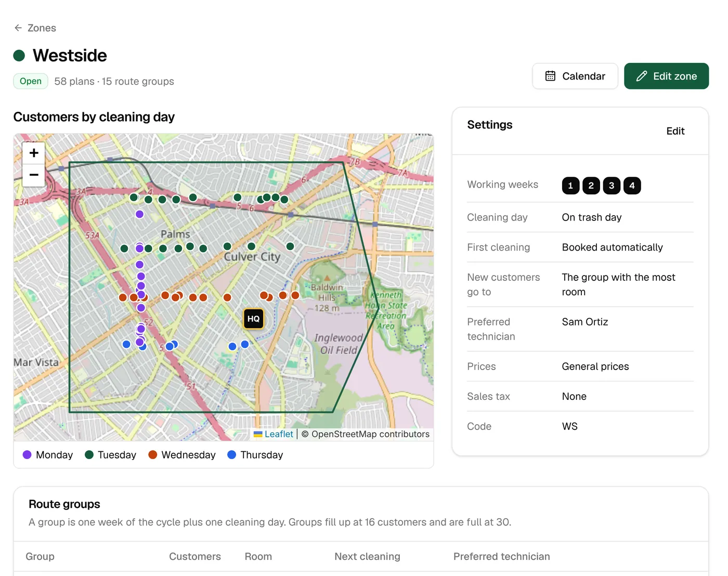
Task: Click the WS zone code value
Action: (570, 427)
